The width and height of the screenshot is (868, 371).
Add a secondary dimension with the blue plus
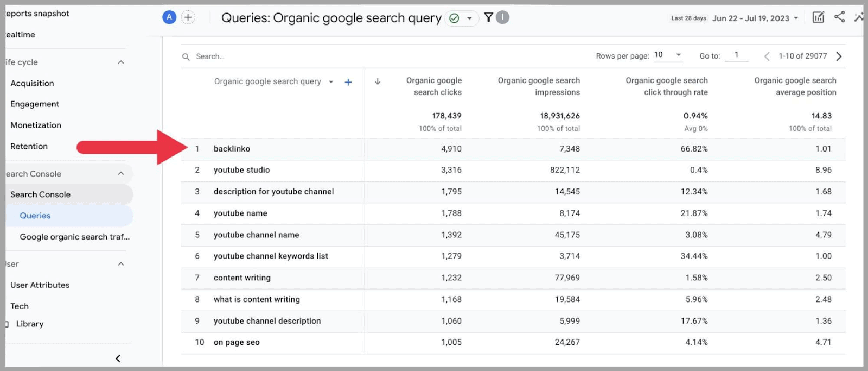tap(348, 82)
